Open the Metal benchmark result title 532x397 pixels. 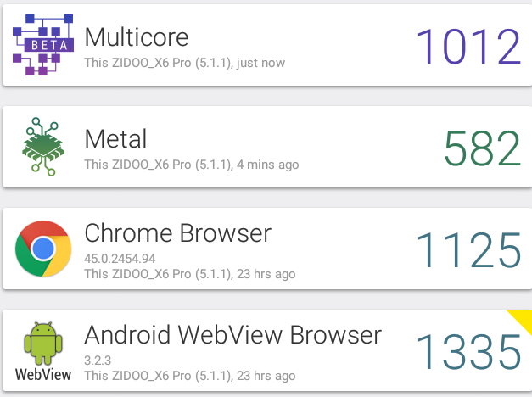pos(115,139)
